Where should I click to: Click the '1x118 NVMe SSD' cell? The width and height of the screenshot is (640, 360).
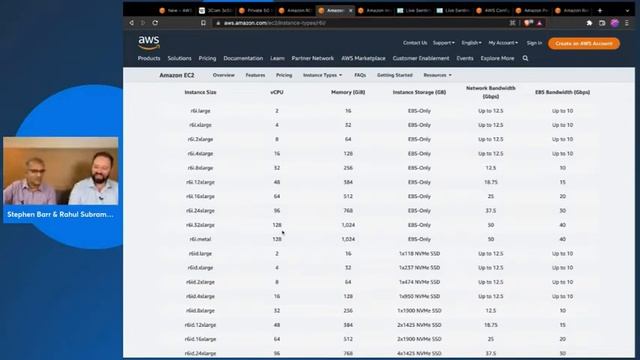tap(419, 253)
